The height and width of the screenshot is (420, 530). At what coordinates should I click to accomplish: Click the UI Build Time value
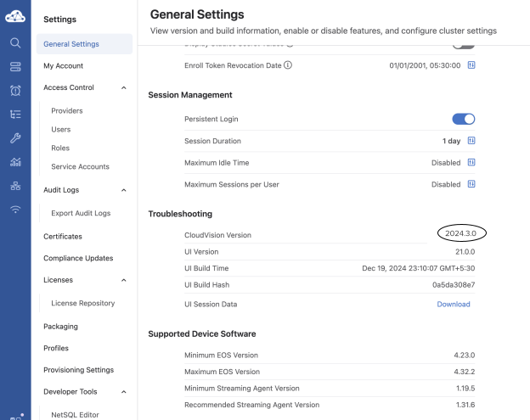point(418,268)
